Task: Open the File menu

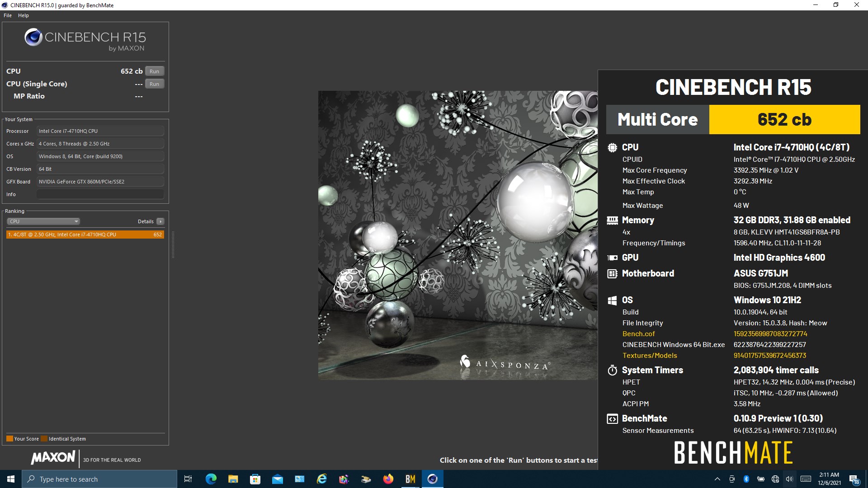Action: 8,15
